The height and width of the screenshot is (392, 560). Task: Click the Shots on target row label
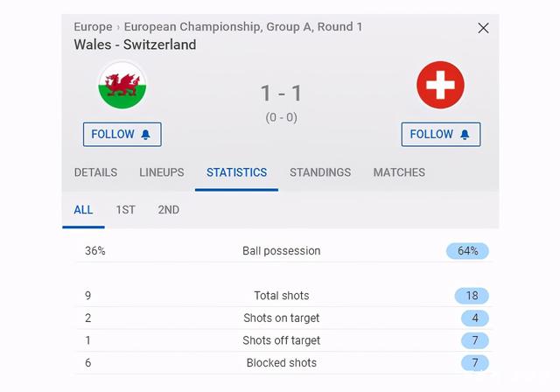coord(281,318)
